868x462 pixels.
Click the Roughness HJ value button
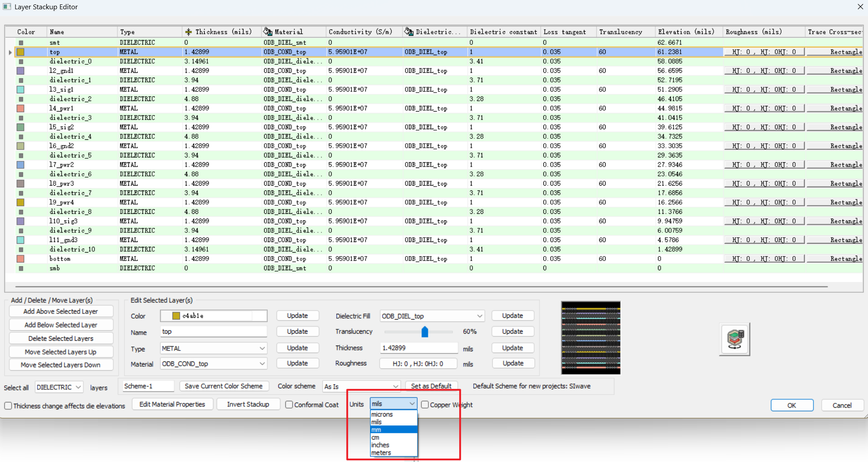click(x=418, y=364)
